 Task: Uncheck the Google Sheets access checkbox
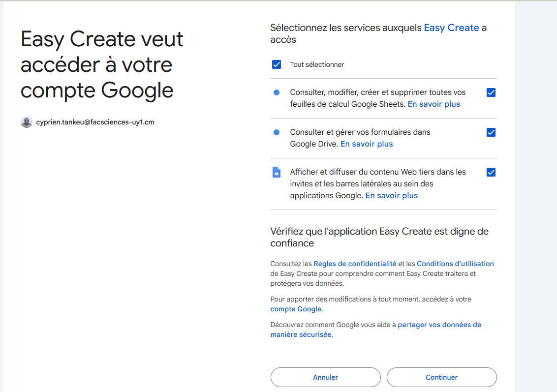pos(491,92)
